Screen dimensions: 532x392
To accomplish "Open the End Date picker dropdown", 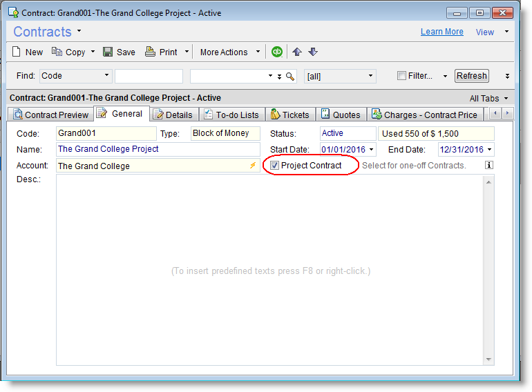I will point(490,149).
